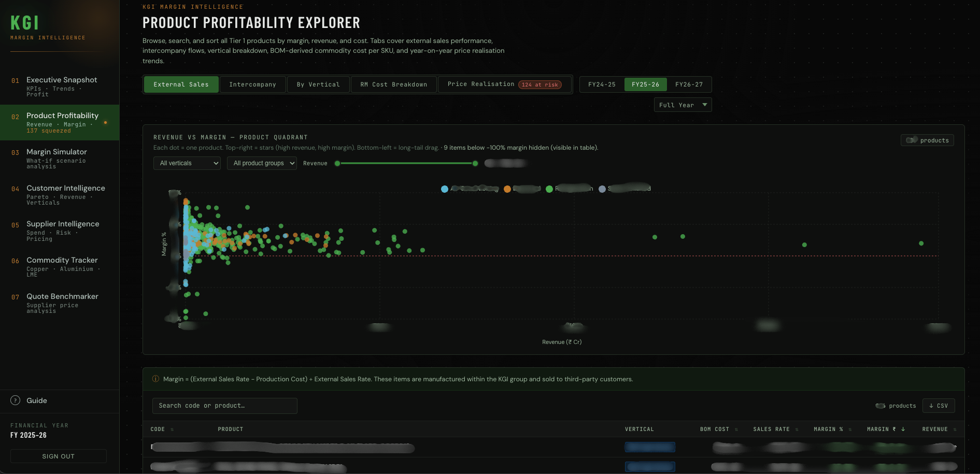
Task: Click the products count chip above the chart
Action: (x=927, y=140)
